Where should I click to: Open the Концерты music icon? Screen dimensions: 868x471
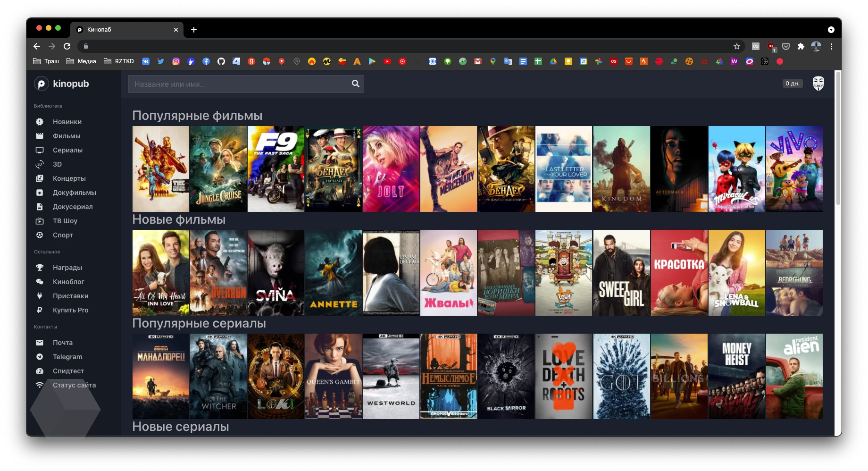[40, 178]
